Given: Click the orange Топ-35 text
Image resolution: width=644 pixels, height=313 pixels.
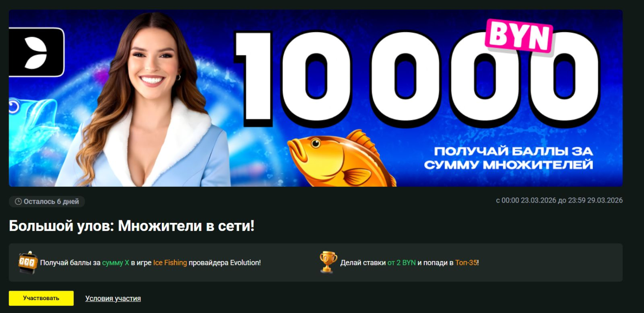Looking at the screenshot, I should 466,263.
